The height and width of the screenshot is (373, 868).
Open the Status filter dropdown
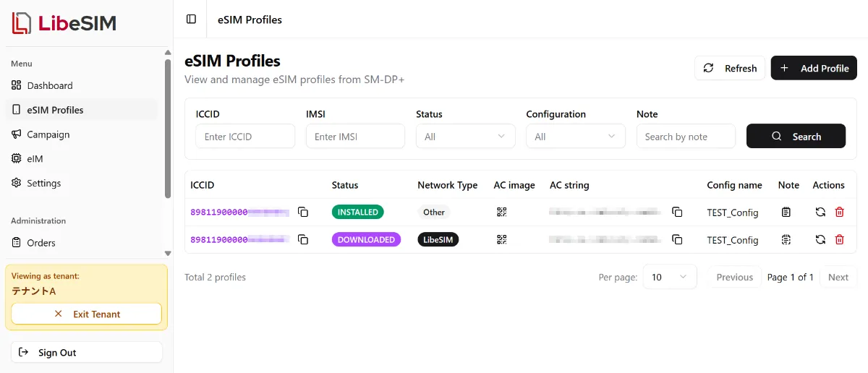[x=465, y=137]
